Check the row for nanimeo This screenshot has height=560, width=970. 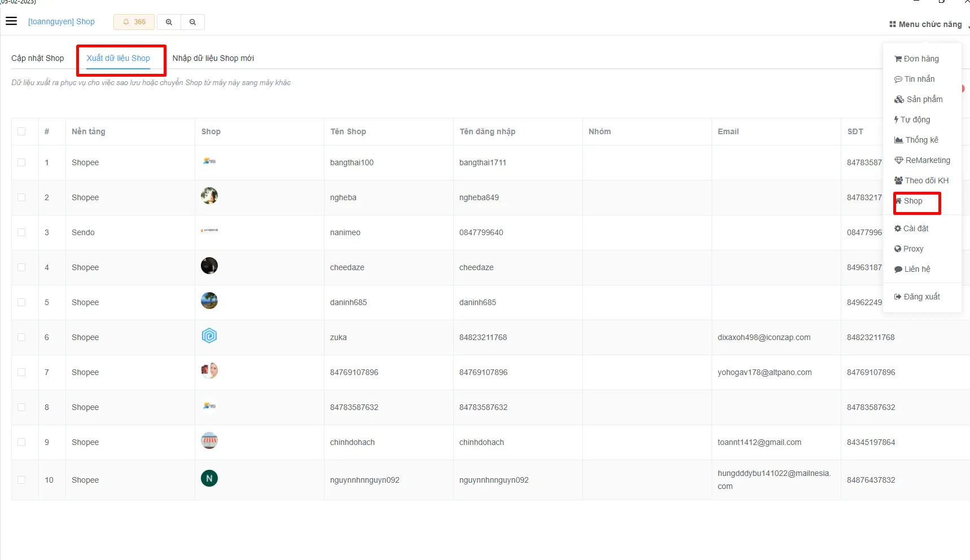point(21,232)
